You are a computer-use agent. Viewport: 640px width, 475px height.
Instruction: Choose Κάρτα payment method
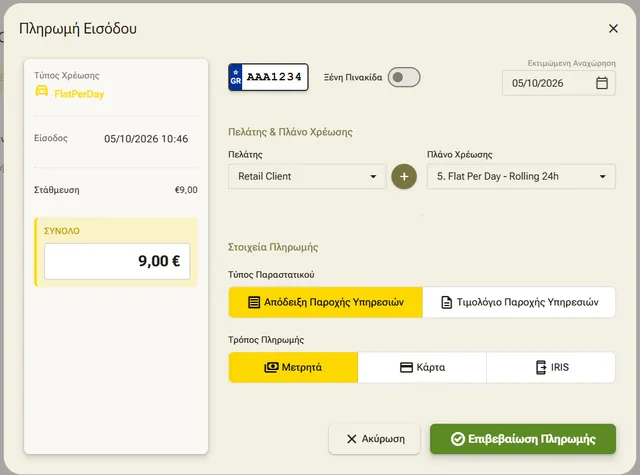pos(422,367)
